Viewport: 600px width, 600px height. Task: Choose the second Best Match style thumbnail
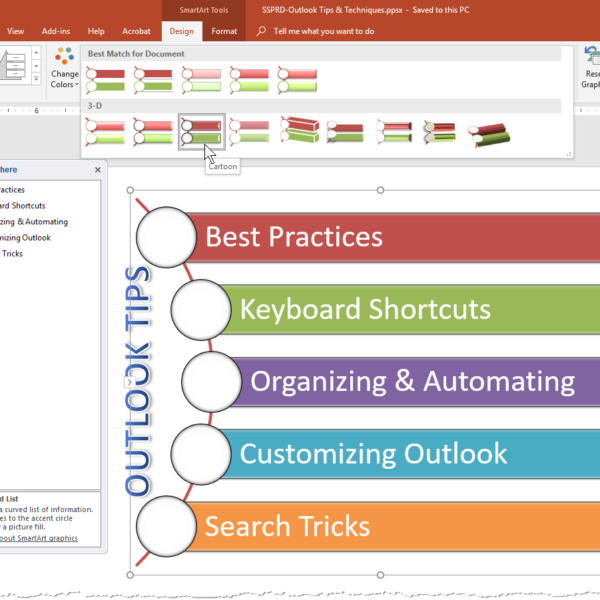coord(153,80)
